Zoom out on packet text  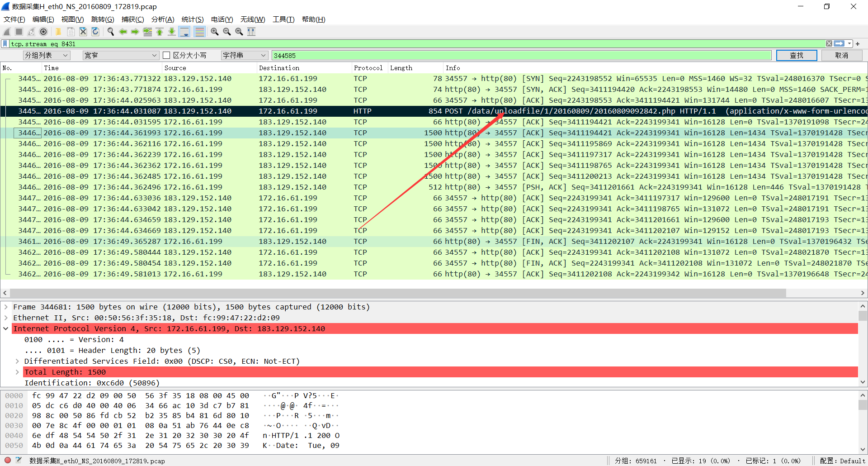227,32
